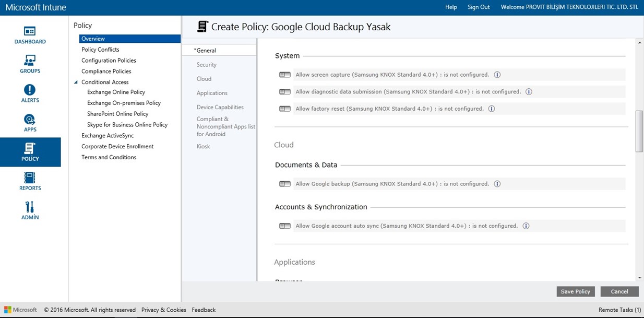The image size is (644, 318).
Task: Collapse the Conditional Access tree node
Action: tap(76, 82)
